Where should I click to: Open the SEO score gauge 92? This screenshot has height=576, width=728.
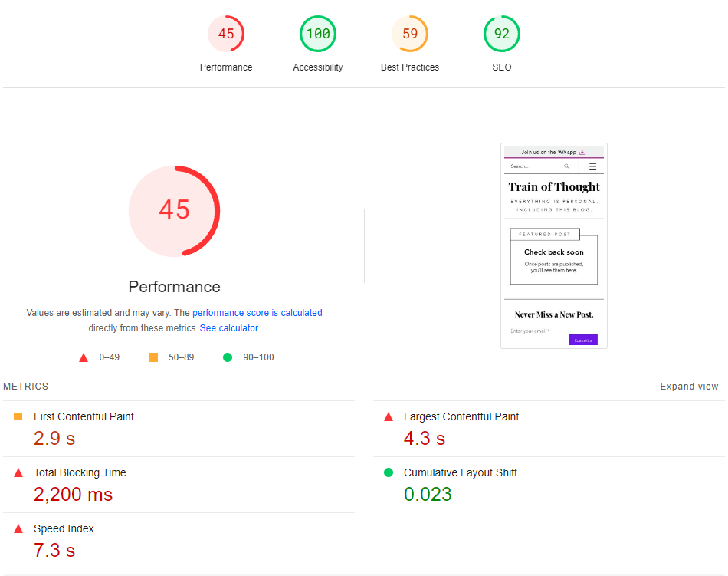click(x=502, y=34)
